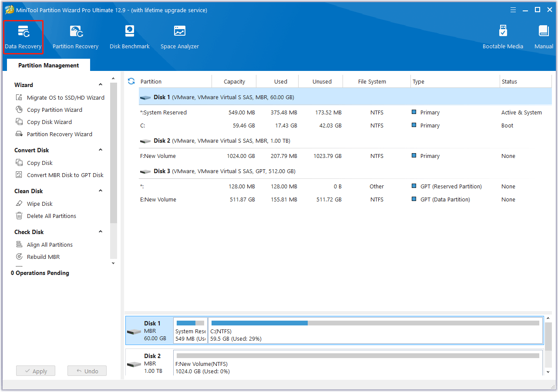Select Rebuild MBR

point(37,257)
